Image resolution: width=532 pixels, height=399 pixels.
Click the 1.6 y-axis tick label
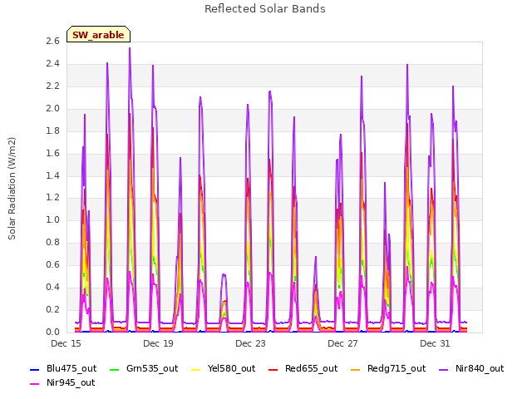[x=53, y=153]
